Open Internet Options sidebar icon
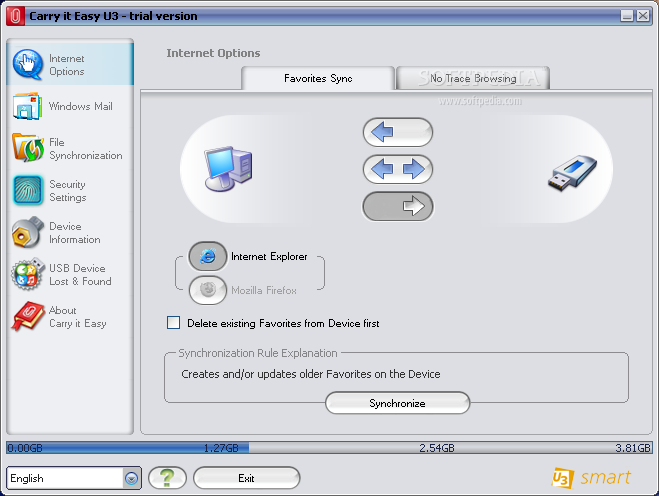This screenshot has width=659, height=496. (28, 64)
